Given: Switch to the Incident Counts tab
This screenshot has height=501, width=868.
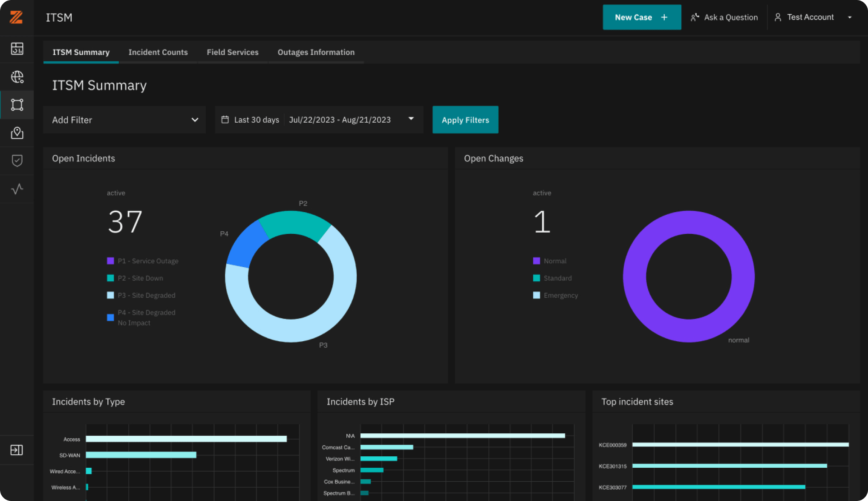Looking at the screenshot, I should click(x=158, y=52).
